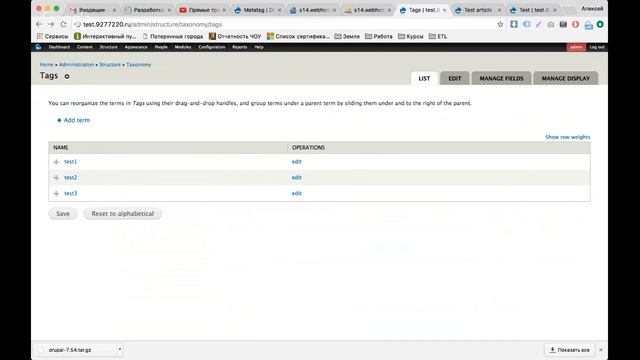Open the drupal-7.54.tar.gz download menu arrow
Image resolution: width=640 pixels, height=360 pixels.
(120, 349)
